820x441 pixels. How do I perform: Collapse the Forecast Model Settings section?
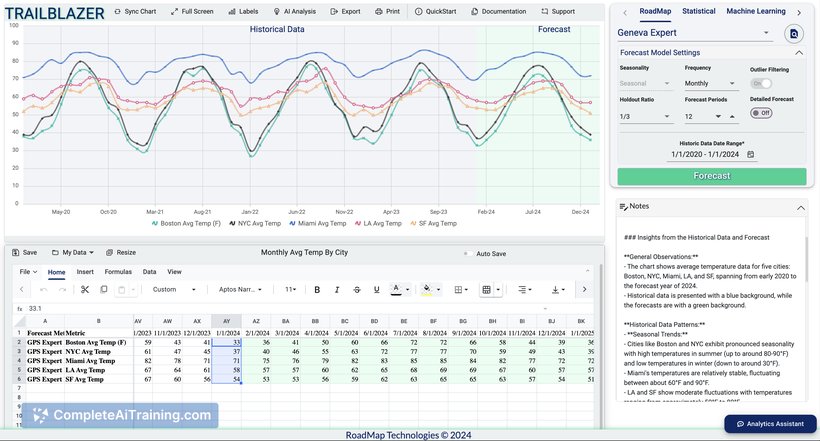coord(799,53)
